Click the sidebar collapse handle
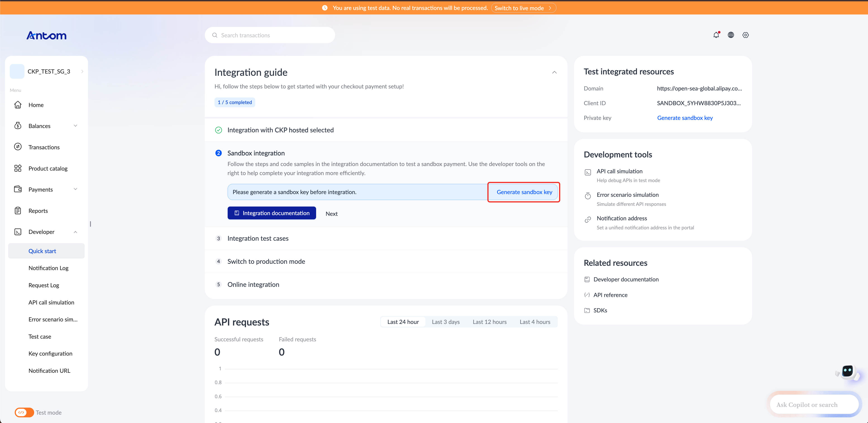868x423 pixels. tap(90, 224)
